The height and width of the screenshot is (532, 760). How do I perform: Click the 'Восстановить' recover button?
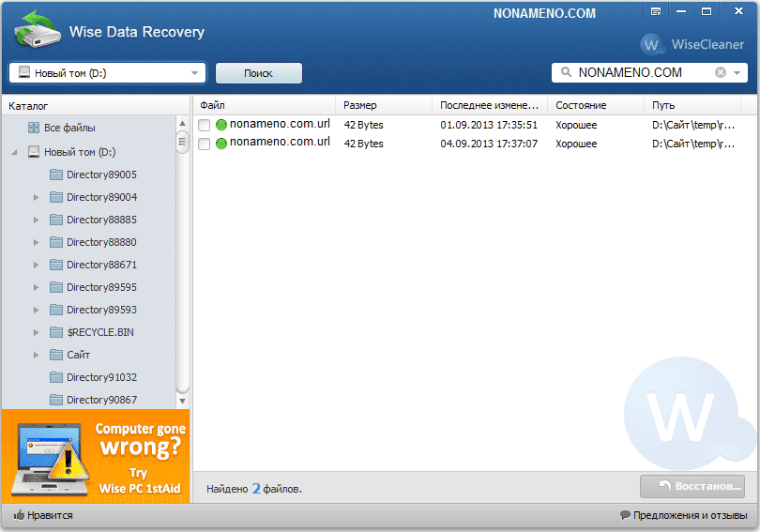point(692,486)
